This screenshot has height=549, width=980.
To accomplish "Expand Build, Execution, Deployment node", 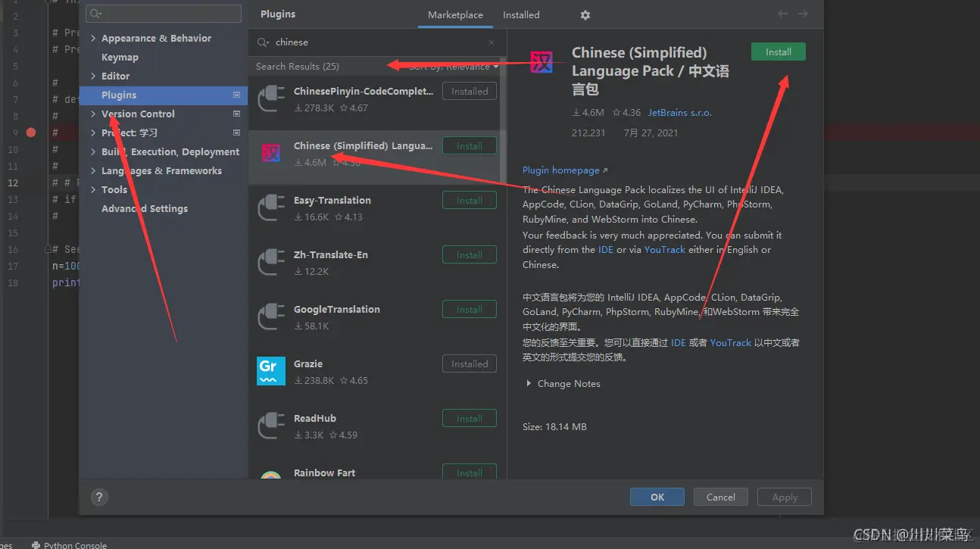I will [x=93, y=151].
